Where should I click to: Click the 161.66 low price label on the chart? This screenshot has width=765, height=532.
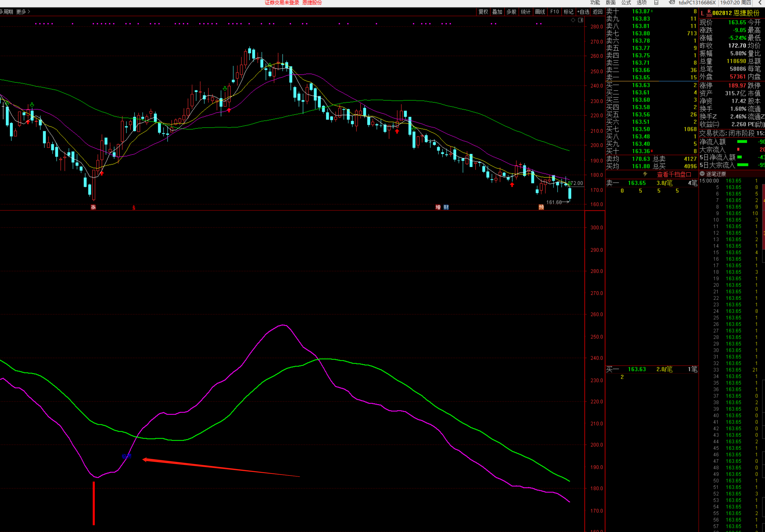[x=554, y=202]
